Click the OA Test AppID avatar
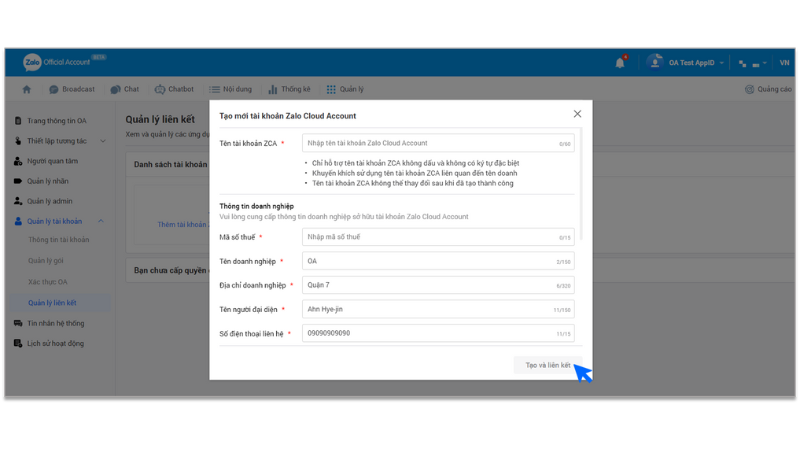The width and height of the screenshot is (800, 450). click(x=655, y=62)
